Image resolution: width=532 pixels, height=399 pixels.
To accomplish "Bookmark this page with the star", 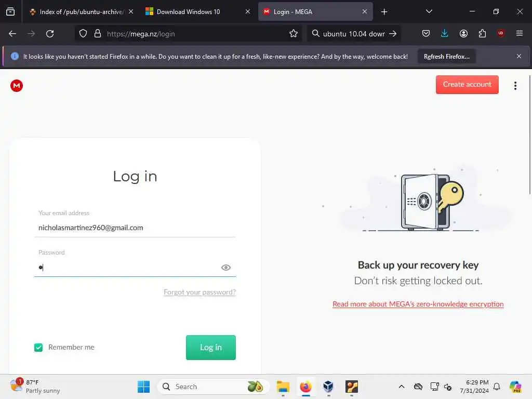I will [x=294, y=34].
